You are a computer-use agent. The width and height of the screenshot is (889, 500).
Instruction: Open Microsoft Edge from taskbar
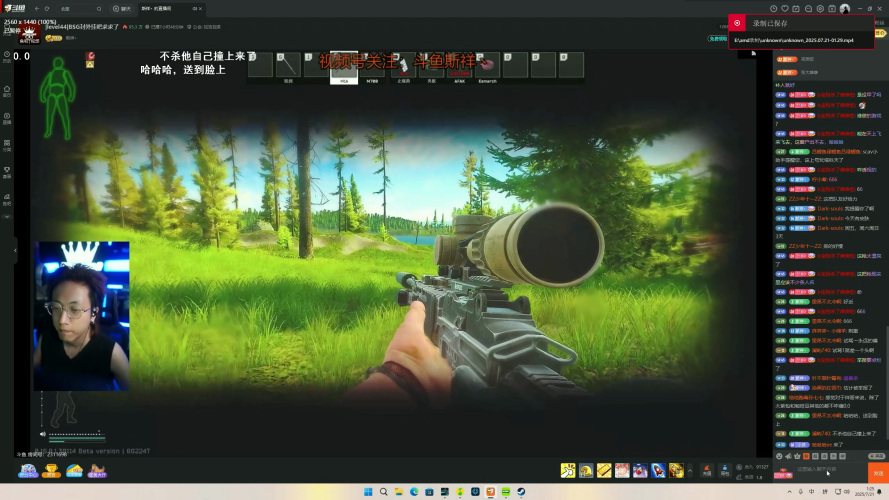414,491
